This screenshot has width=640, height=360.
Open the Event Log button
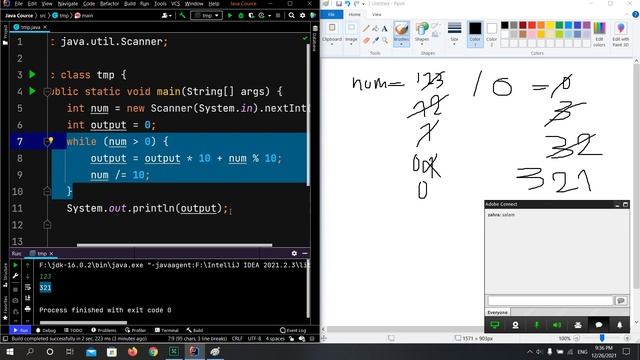[293, 330]
